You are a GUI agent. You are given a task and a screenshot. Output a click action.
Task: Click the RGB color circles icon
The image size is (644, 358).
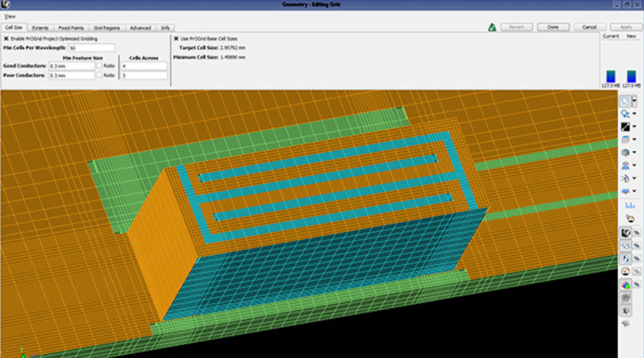tap(625, 284)
